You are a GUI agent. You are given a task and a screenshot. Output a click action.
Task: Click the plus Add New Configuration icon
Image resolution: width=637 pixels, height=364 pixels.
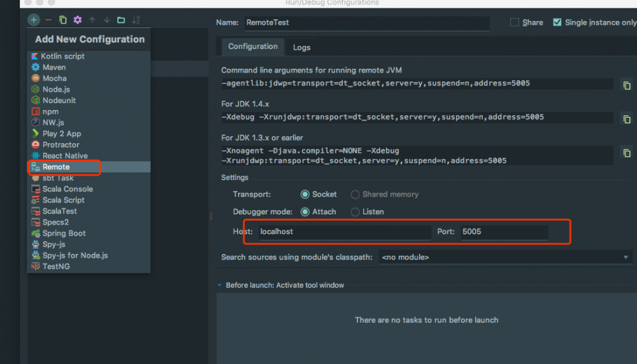tap(34, 20)
